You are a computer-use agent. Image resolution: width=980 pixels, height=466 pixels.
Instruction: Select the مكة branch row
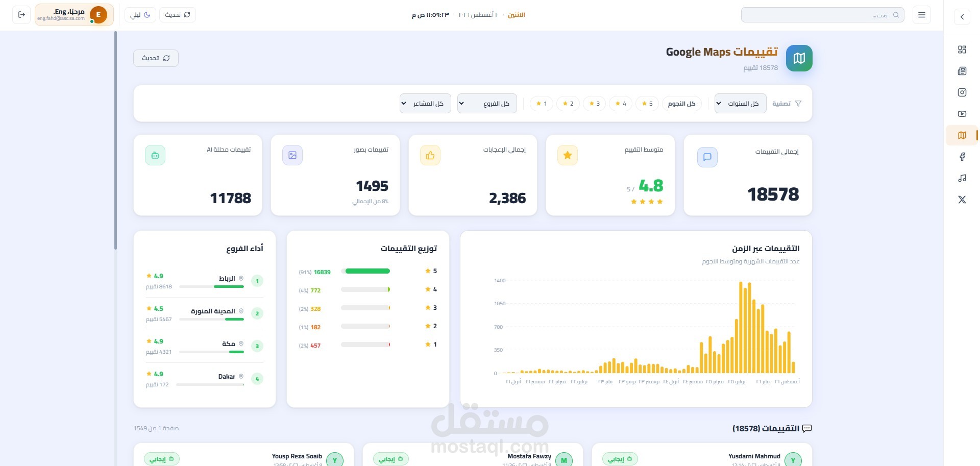point(205,346)
